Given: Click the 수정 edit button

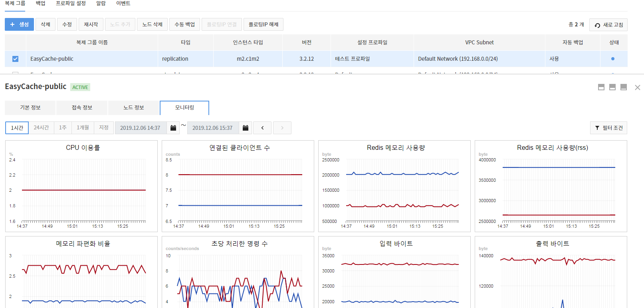Looking at the screenshot, I should [67, 24].
